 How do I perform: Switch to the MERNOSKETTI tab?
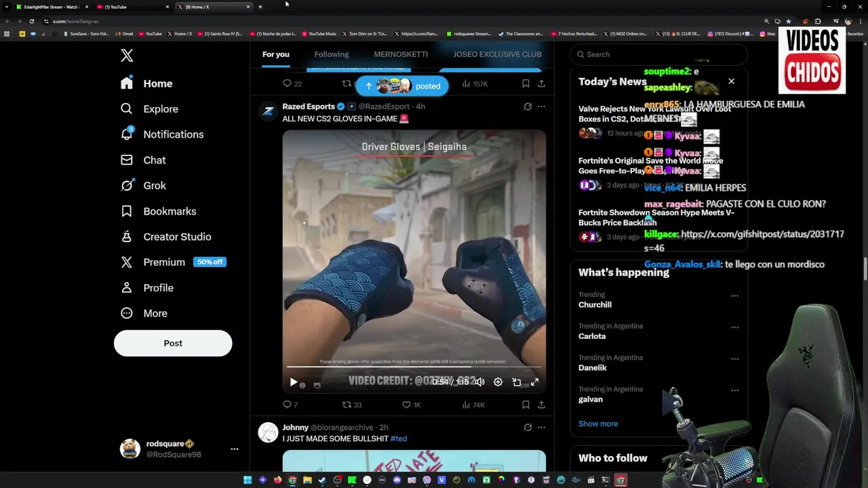(x=401, y=54)
